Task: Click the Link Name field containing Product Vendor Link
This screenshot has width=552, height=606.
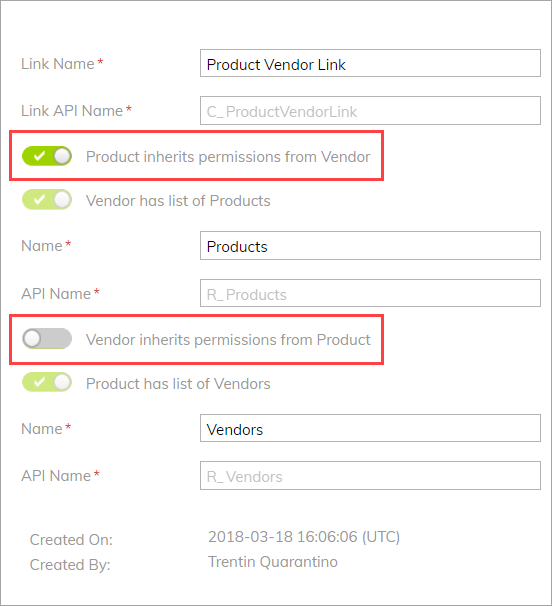Action: point(370,63)
